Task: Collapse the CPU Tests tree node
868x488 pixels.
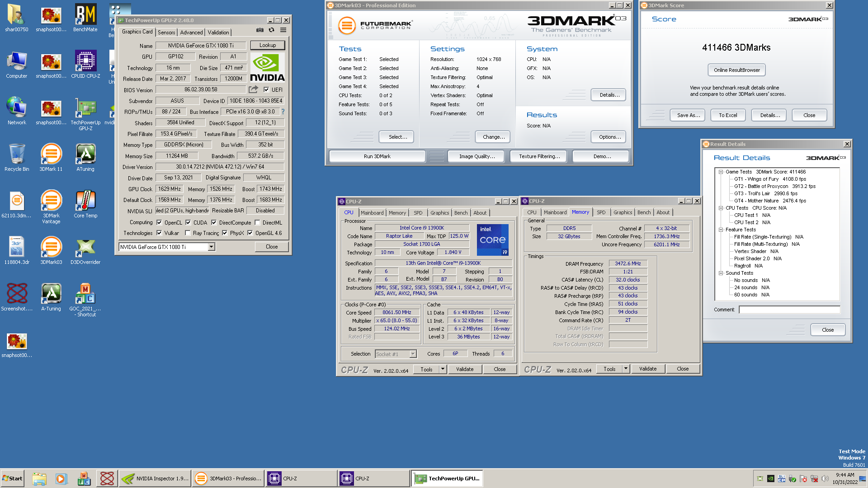Action: coord(721,208)
